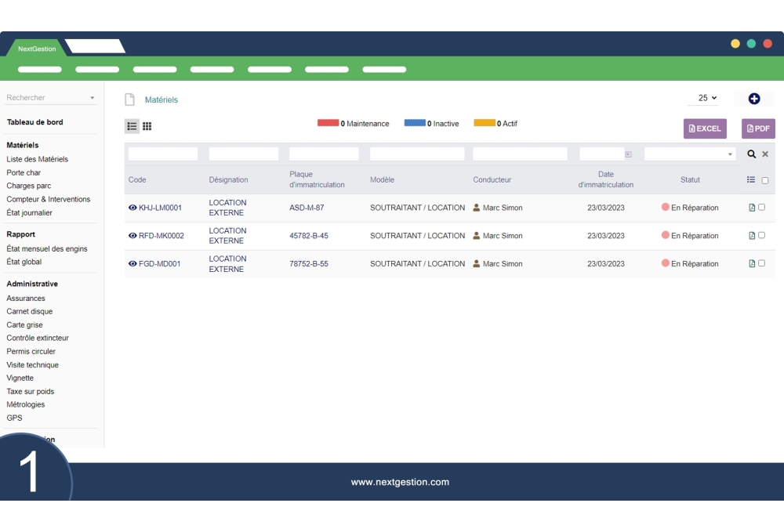
Task: Tick the checkbox for the FGD-MD001 row
Action: click(761, 263)
